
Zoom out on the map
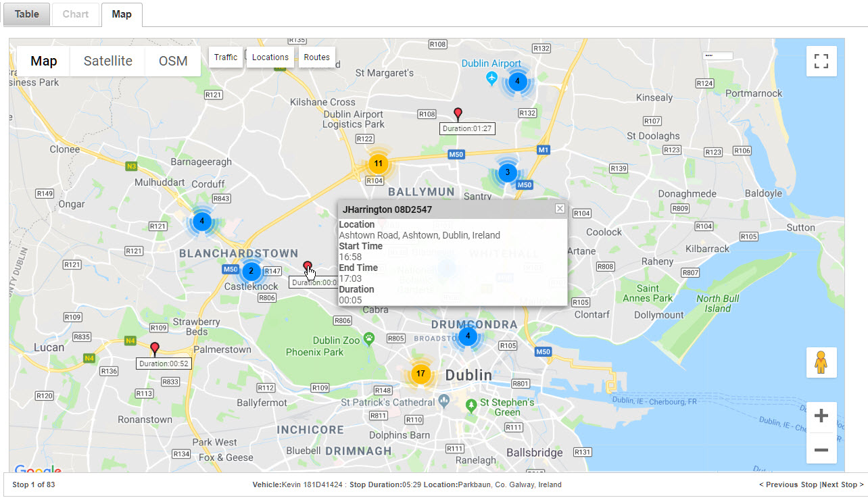coord(821,449)
